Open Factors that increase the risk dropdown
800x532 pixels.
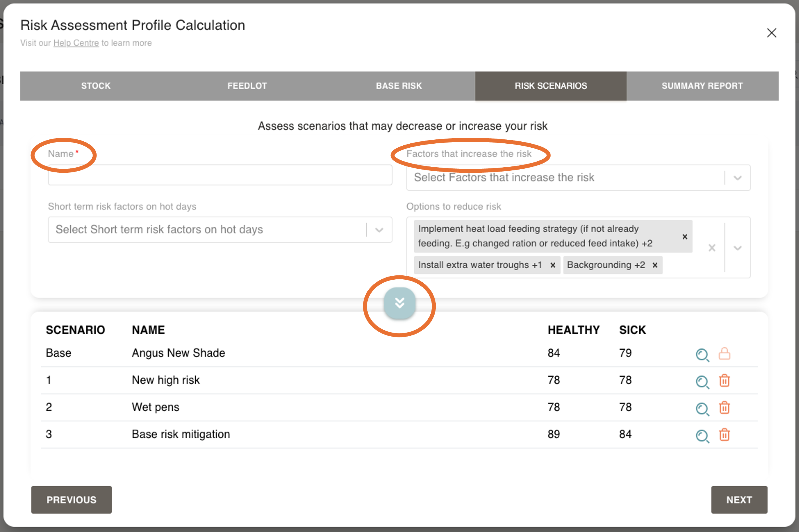click(737, 178)
